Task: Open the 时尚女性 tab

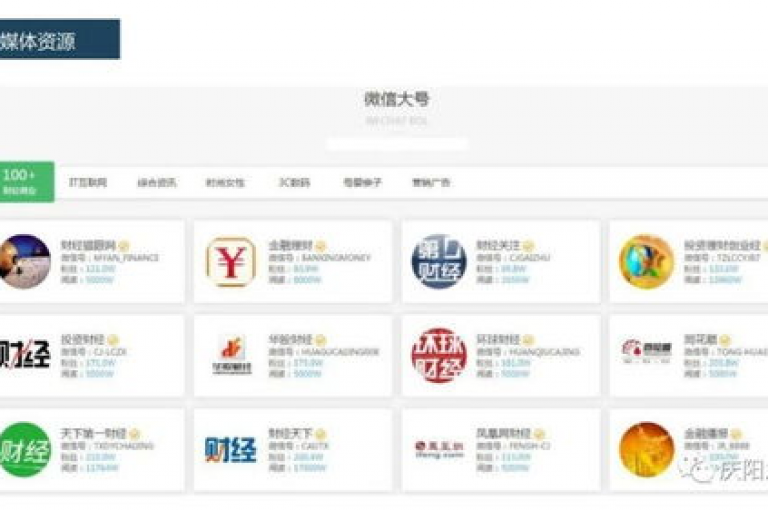Action: pyautogui.click(x=225, y=183)
